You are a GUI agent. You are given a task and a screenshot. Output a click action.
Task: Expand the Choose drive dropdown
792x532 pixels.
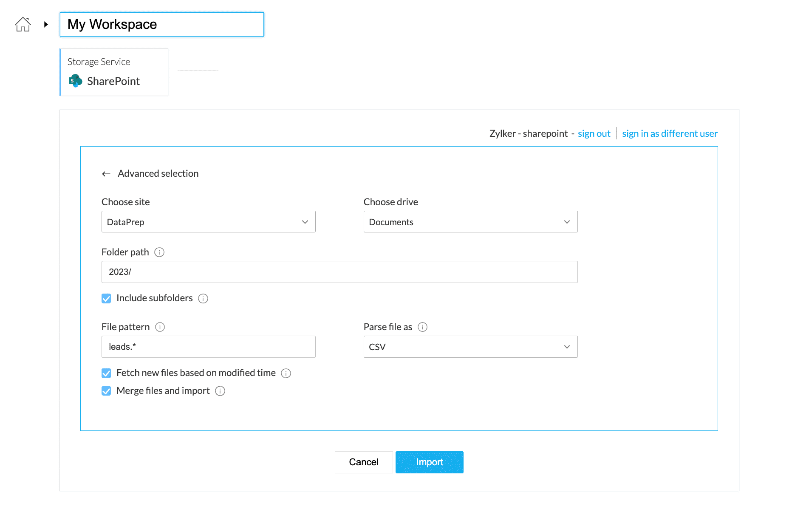tap(470, 222)
